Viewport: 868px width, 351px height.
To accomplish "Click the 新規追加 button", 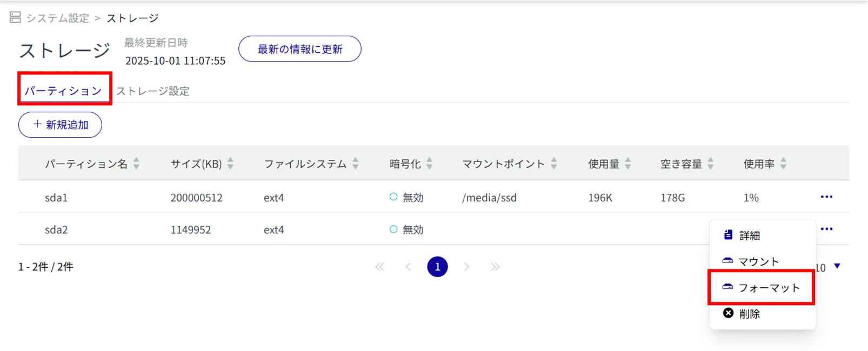I will point(60,125).
